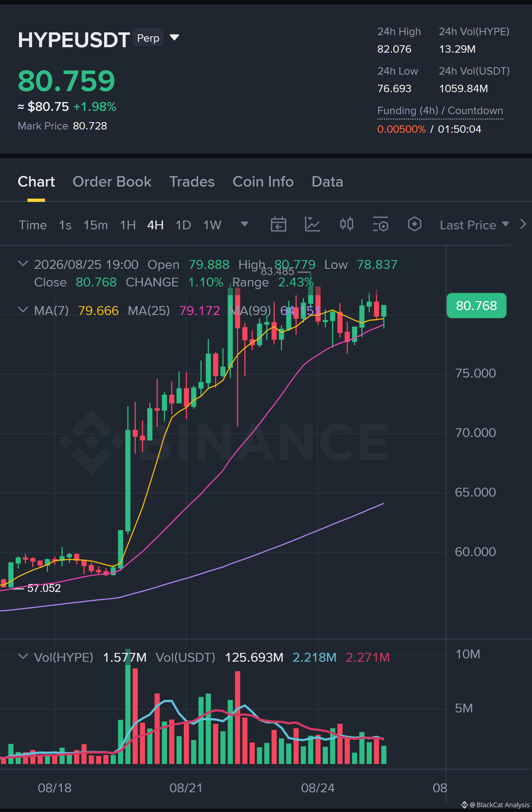Image resolution: width=532 pixels, height=812 pixels.
Task: Click the 08/24 date axis label
Action: coord(318,788)
